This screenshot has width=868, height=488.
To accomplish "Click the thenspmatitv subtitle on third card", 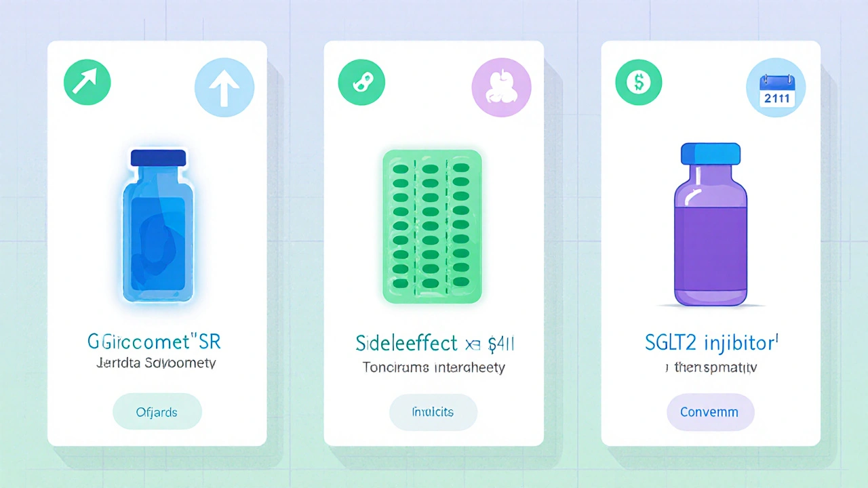I will coord(710,369).
